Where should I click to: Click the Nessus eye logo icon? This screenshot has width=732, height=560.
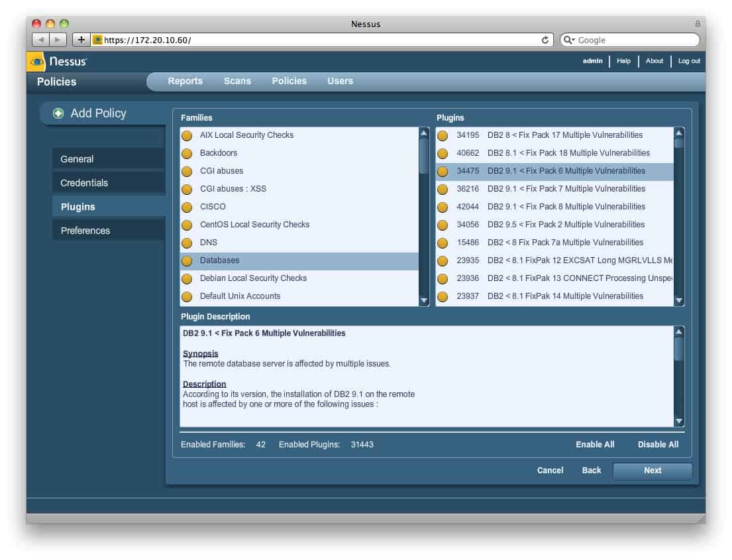(x=36, y=61)
